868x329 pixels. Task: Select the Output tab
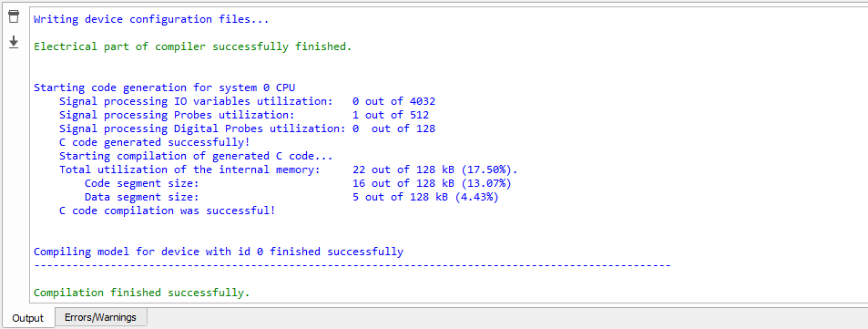[27, 318]
